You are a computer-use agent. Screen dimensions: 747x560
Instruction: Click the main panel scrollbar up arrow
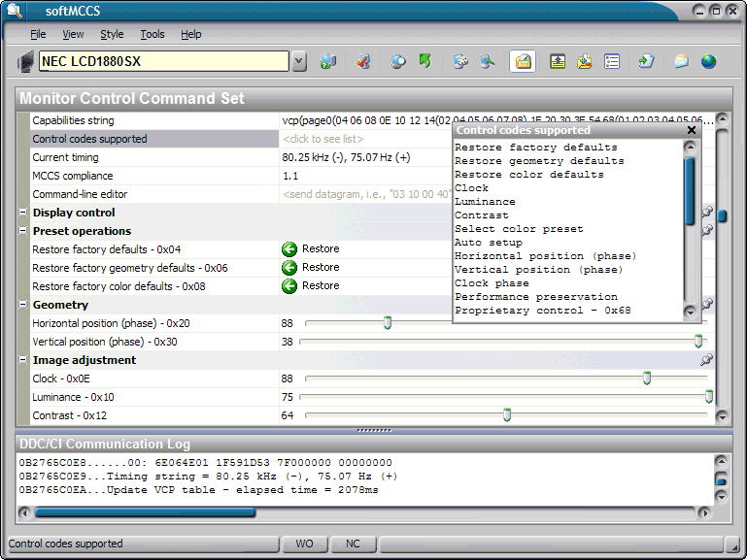click(722, 118)
